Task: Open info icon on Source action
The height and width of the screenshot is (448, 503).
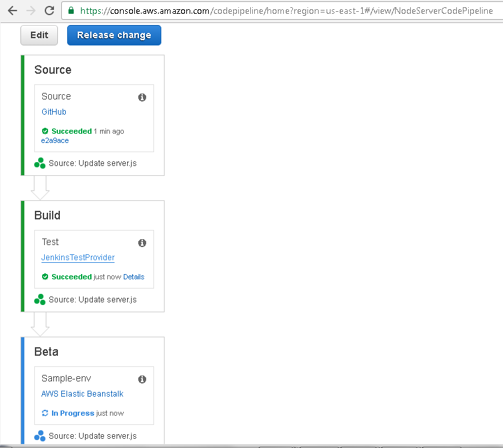Action: coord(142,98)
